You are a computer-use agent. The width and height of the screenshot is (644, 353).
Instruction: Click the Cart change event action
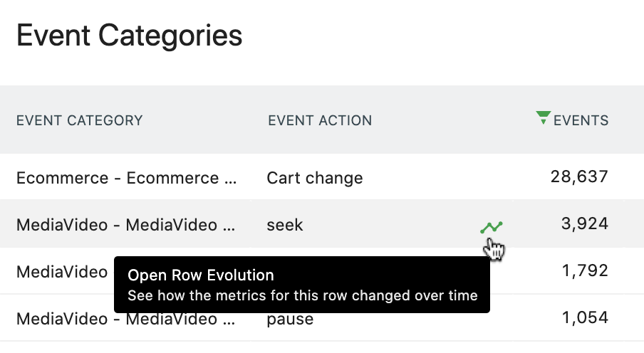315,177
